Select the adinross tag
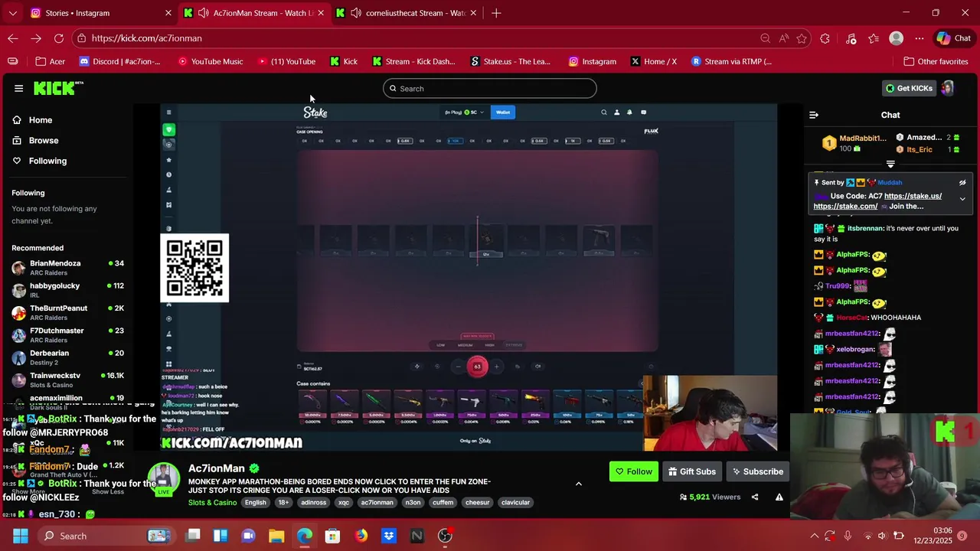Image resolution: width=980 pixels, height=551 pixels. pyautogui.click(x=313, y=503)
